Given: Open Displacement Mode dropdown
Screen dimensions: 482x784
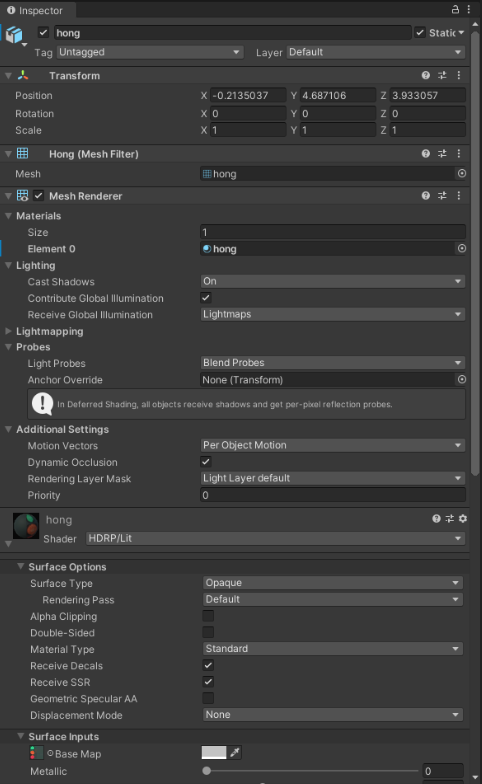Looking at the screenshot, I should click(x=332, y=714).
